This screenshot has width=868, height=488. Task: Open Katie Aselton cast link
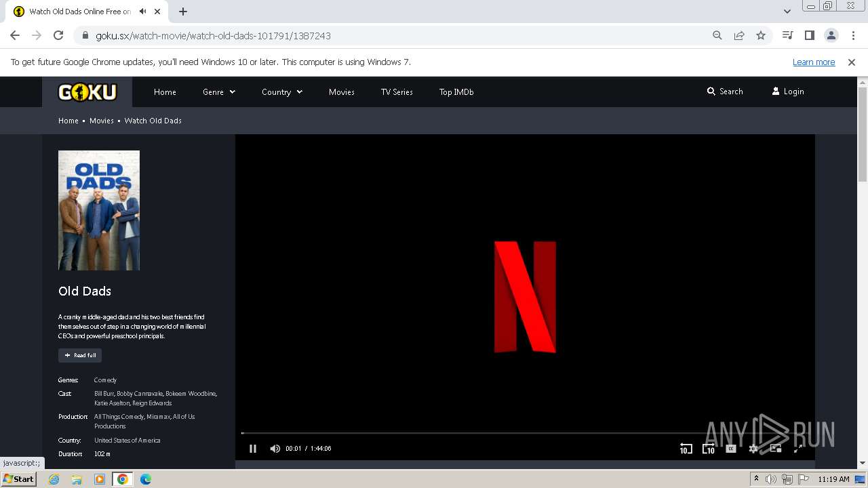pos(111,403)
